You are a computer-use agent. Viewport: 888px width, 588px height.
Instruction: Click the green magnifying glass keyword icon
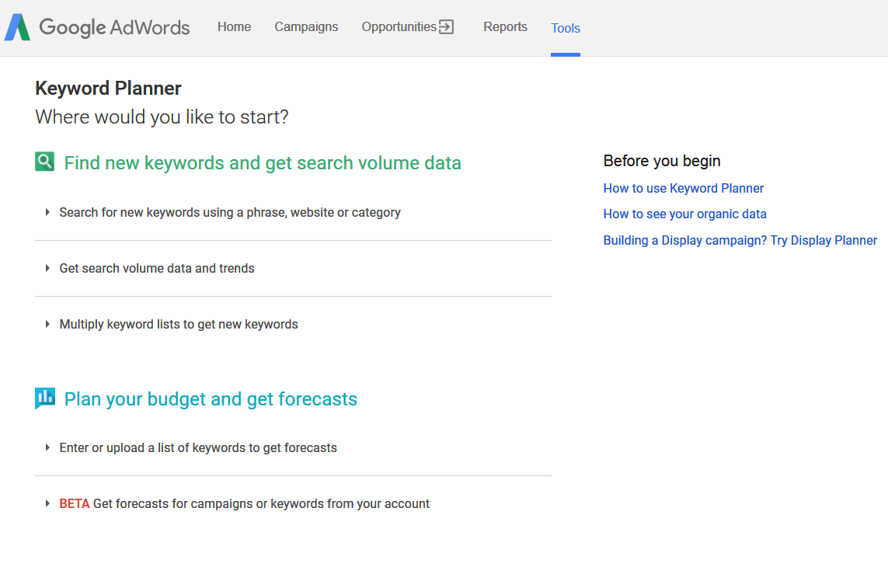(45, 162)
